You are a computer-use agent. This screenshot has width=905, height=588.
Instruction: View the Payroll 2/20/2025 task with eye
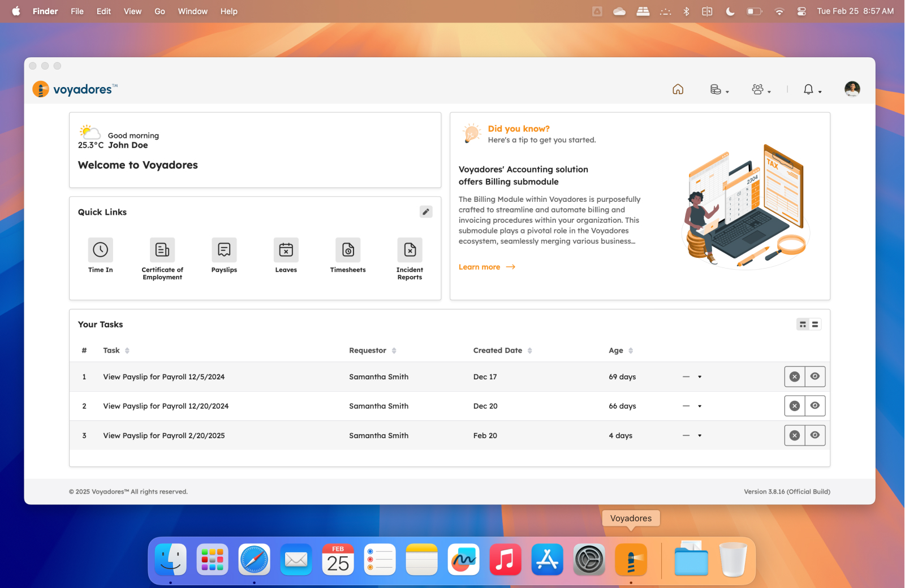tap(815, 435)
